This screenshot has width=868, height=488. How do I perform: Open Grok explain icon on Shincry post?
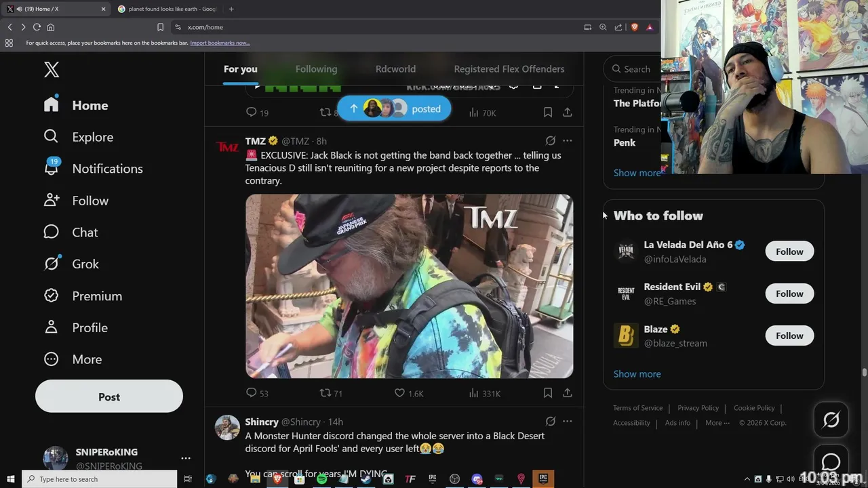[551, 421]
